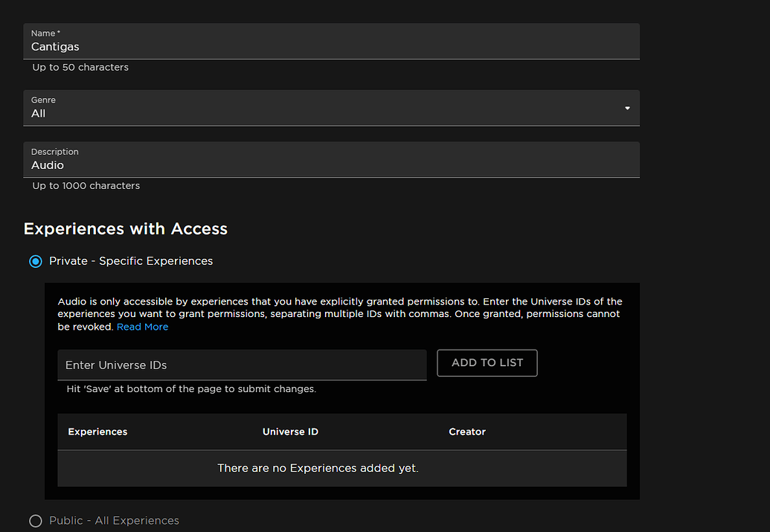770x532 pixels.
Task: Click the ADD TO LIST button
Action: click(487, 363)
